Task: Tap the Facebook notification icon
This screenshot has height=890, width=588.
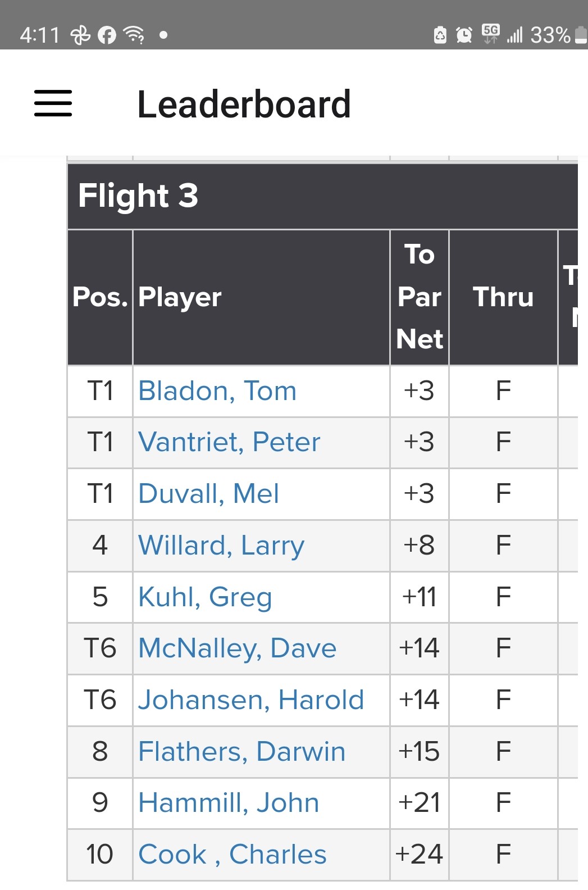Action: (x=107, y=35)
